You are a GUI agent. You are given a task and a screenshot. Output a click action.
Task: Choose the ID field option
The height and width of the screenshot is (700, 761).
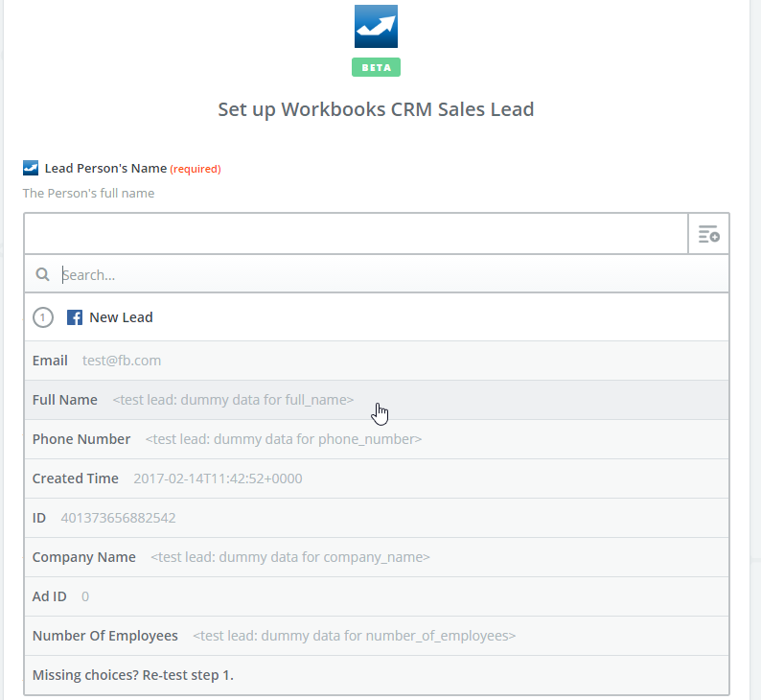[x=377, y=518]
